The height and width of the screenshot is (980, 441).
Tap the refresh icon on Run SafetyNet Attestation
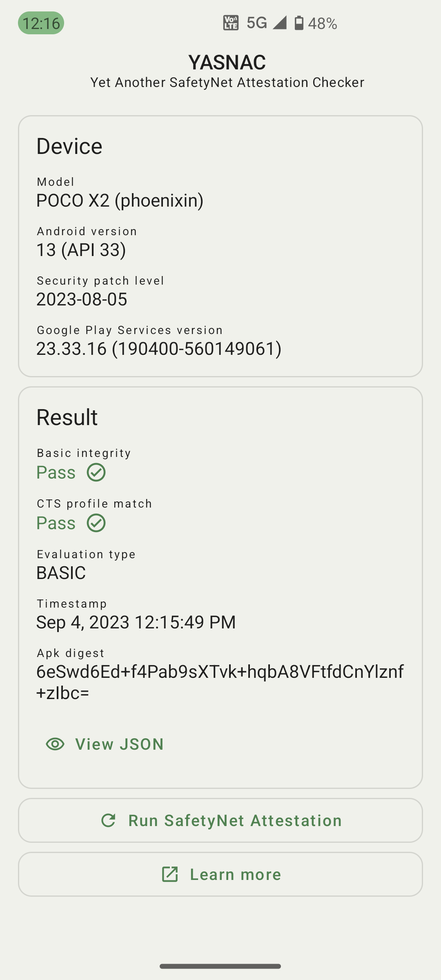tap(108, 820)
